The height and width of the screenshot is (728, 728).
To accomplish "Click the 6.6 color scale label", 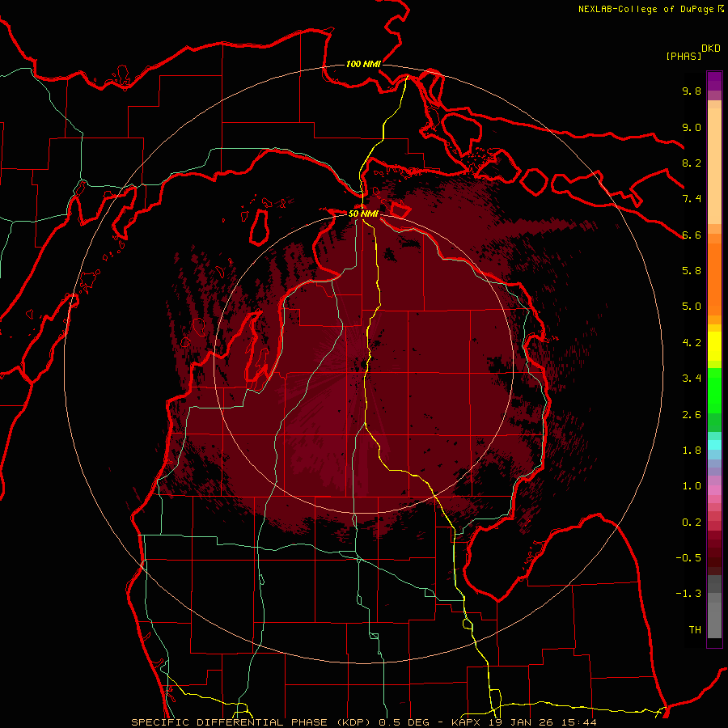I will pos(692,235).
